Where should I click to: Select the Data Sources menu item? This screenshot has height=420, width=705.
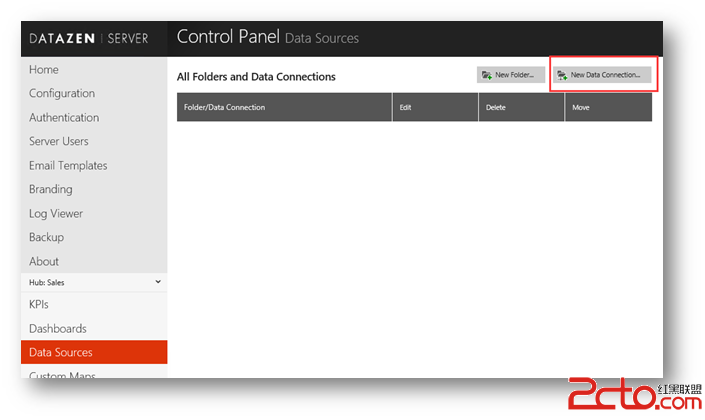94,352
